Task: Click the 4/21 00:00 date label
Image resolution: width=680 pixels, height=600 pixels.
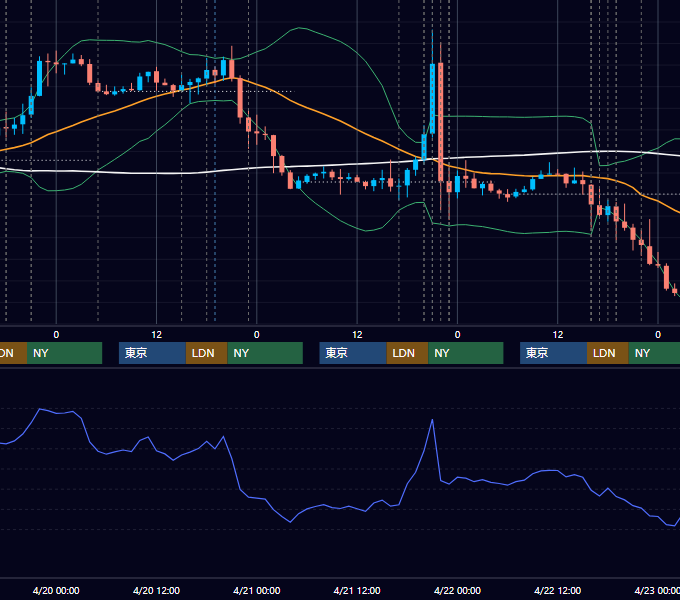Action: (x=257, y=590)
